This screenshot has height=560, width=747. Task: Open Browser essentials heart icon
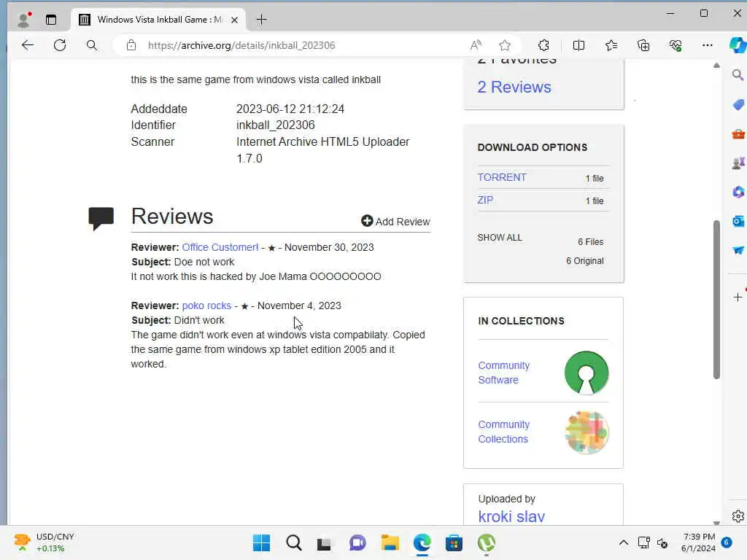pyautogui.click(x=676, y=45)
